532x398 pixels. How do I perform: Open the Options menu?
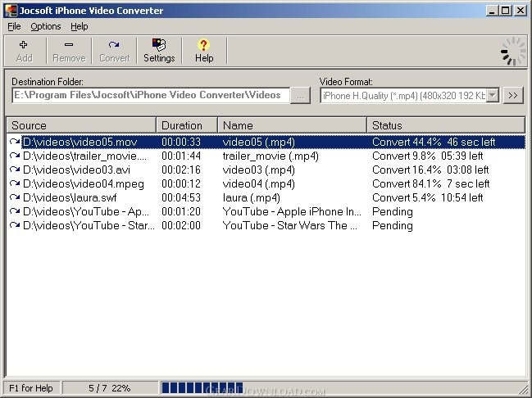pos(46,26)
